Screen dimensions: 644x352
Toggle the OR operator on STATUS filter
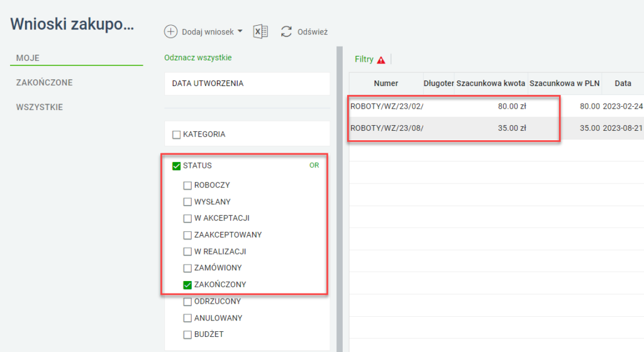tap(314, 165)
